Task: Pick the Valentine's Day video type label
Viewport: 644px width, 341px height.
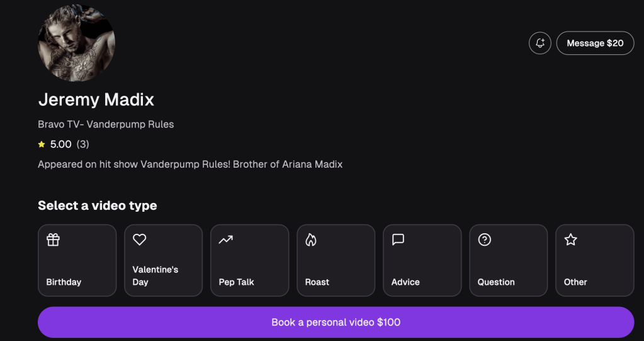Action: [155, 275]
